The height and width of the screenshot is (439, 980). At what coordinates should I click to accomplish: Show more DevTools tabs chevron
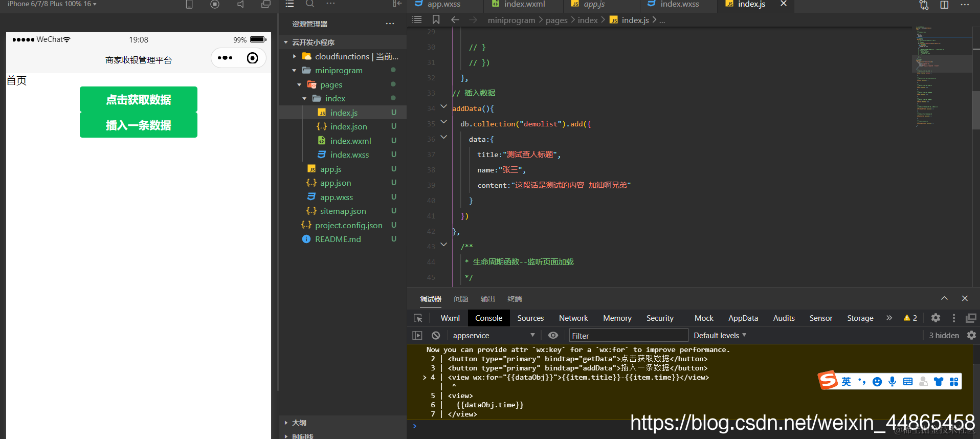889,318
